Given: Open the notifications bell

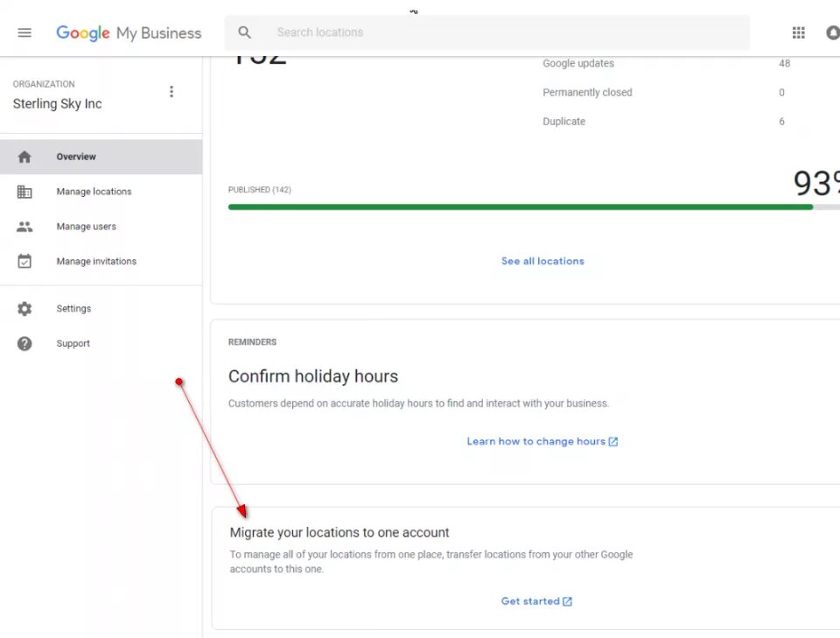Looking at the screenshot, I should point(833,32).
